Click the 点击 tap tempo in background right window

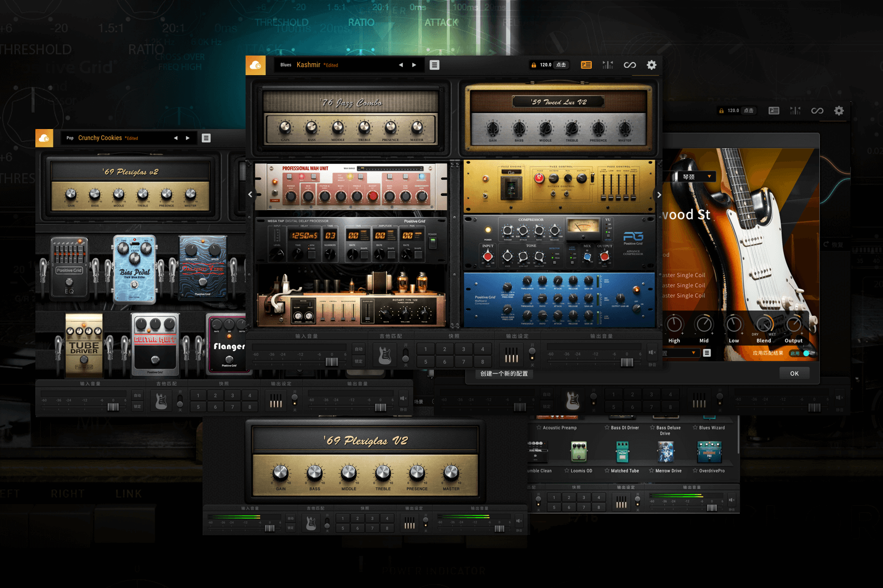tap(749, 111)
